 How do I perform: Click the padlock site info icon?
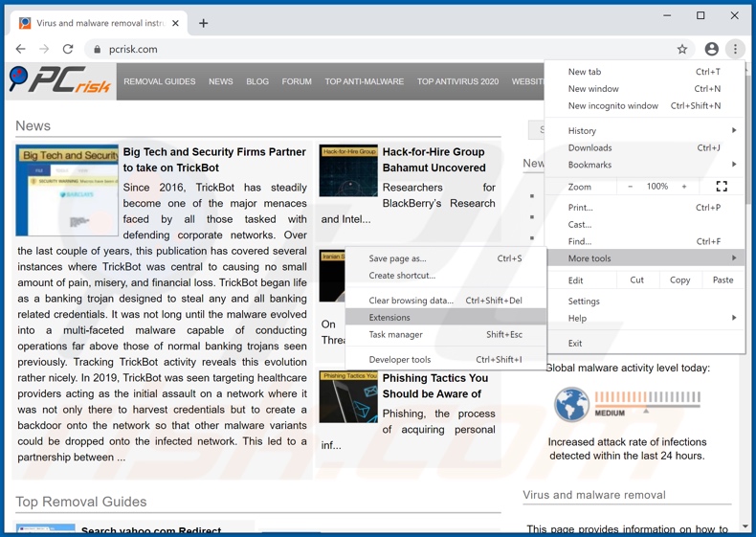[x=98, y=49]
